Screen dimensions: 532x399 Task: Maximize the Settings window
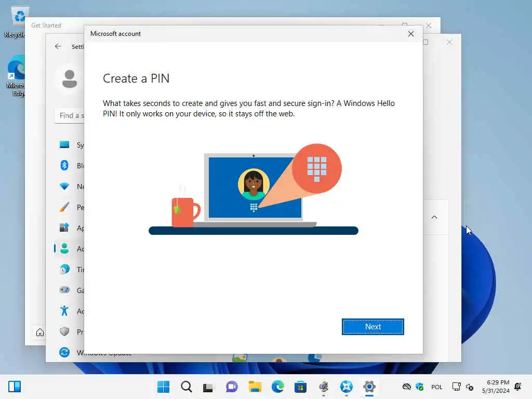click(x=426, y=42)
